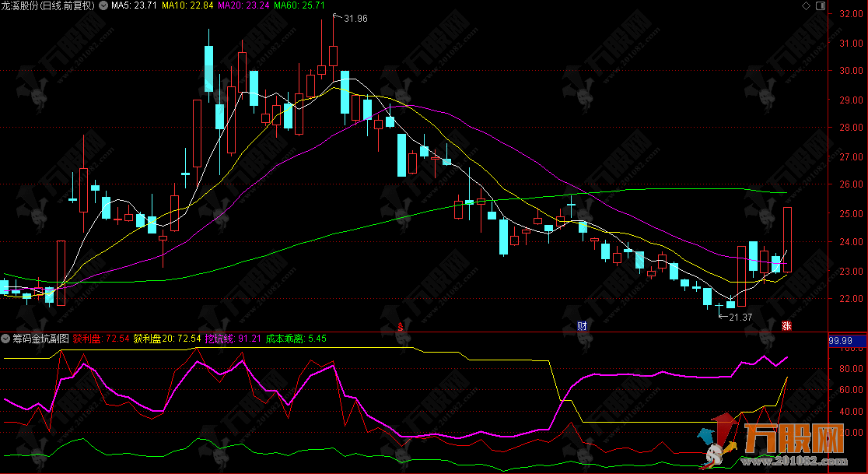Click the 成本乖离 indicator label
Image resolution: width=868 pixels, height=474 pixels.
(296, 339)
